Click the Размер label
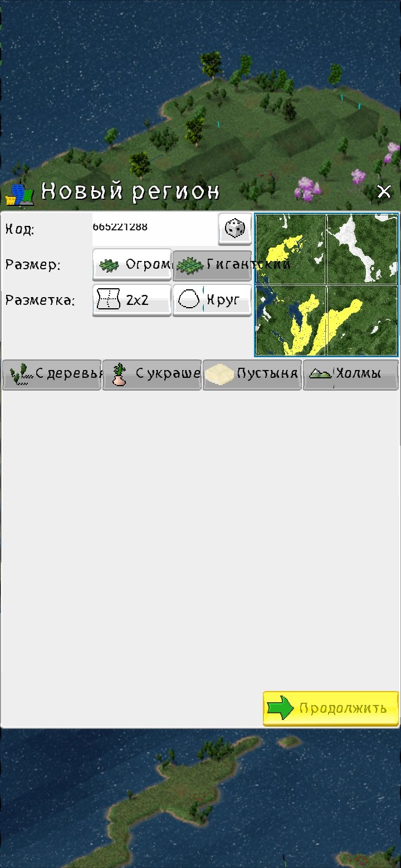This screenshot has width=401, height=868. click(x=33, y=265)
